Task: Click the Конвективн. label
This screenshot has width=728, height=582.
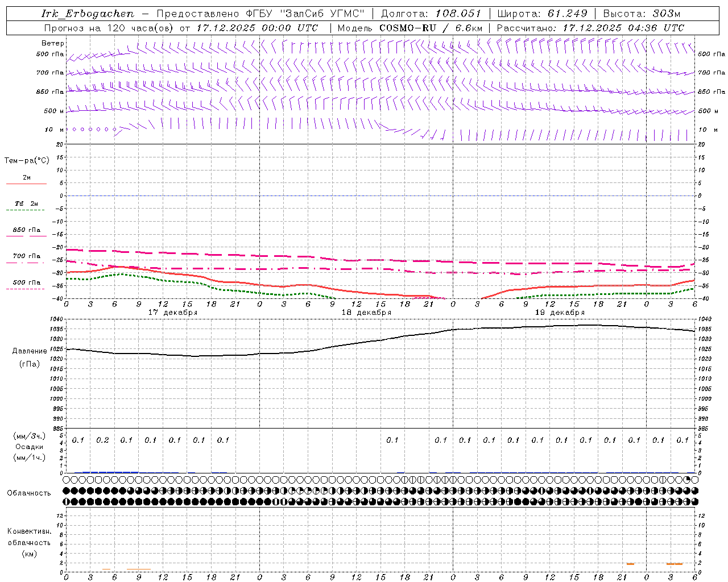Action: coord(29,531)
